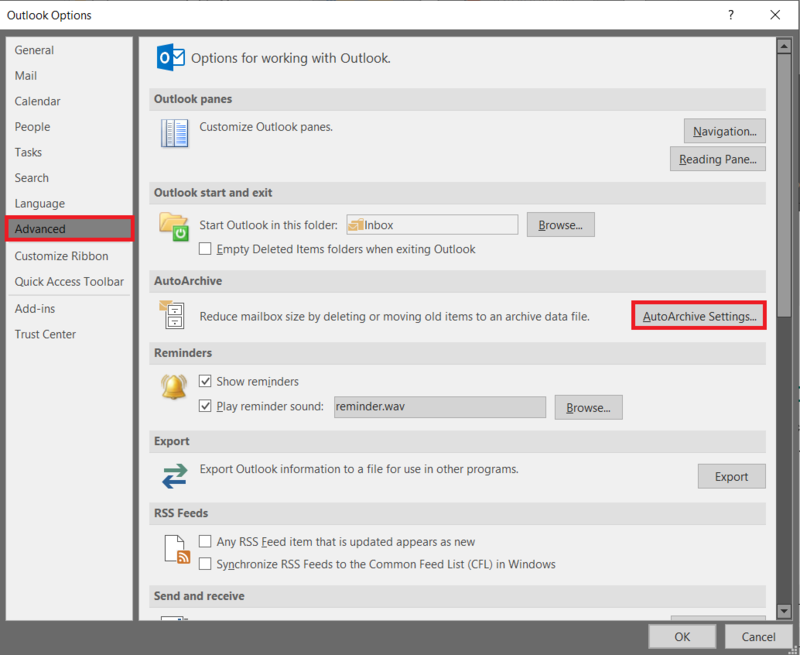This screenshot has width=800, height=655.
Task: Click the Outlook panes icon
Action: click(x=174, y=132)
